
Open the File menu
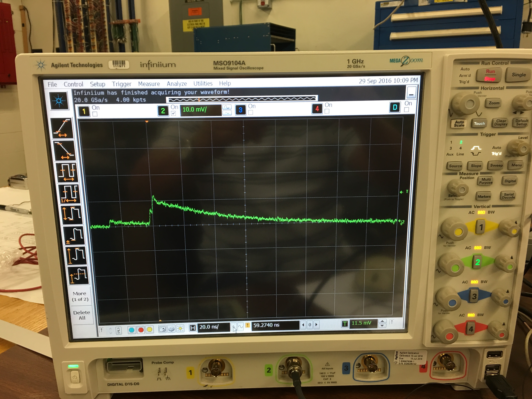(x=52, y=84)
